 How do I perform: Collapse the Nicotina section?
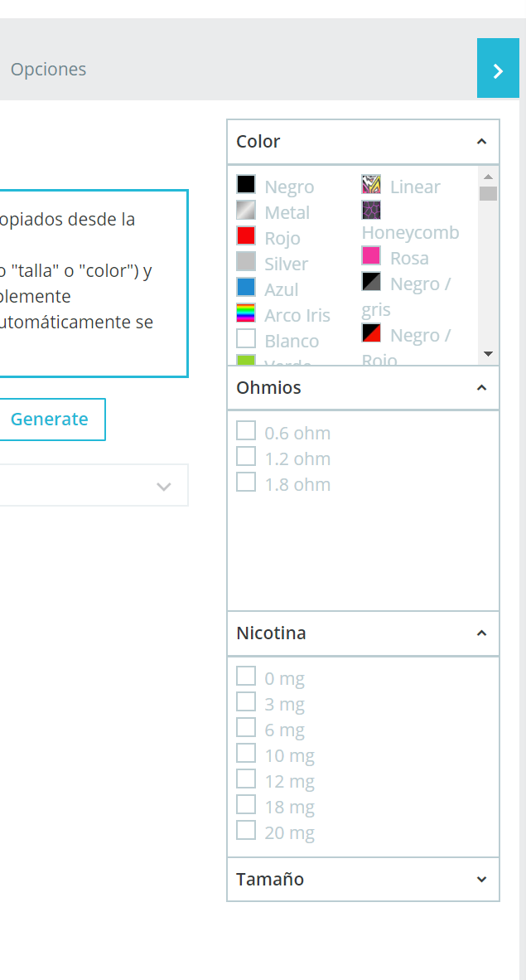[481, 633]
